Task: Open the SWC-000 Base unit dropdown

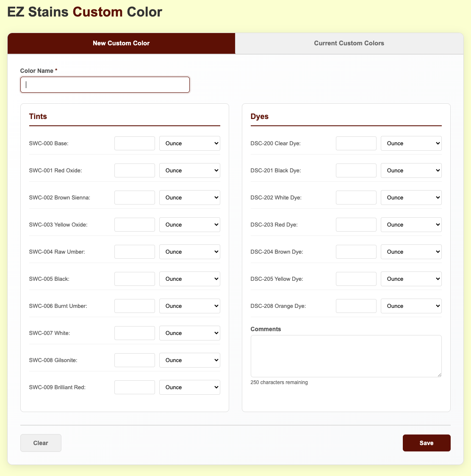Action: (189, 143)
